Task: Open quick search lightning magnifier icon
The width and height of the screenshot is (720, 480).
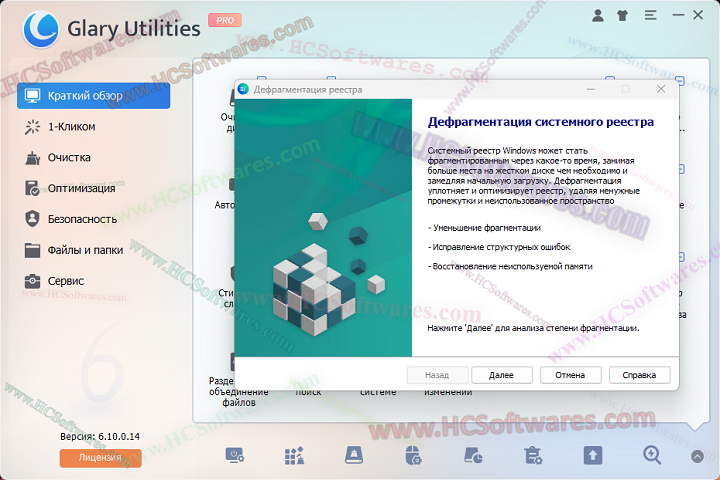Action: 652,456
